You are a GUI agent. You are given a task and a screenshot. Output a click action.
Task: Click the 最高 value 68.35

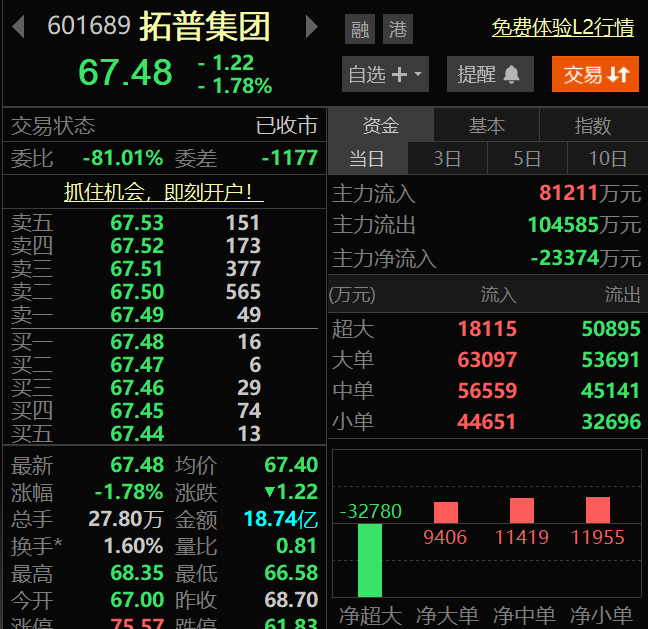pos(137,573)
